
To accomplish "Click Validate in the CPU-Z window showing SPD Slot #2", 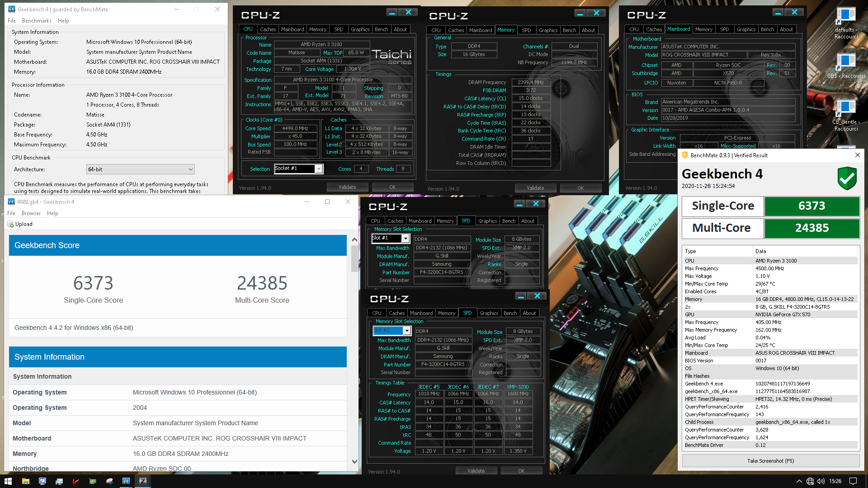I will (x=476, y=471).
